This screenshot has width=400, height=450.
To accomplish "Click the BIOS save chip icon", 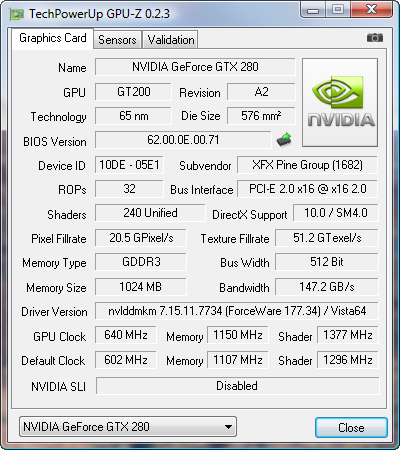I will [284, 140].
